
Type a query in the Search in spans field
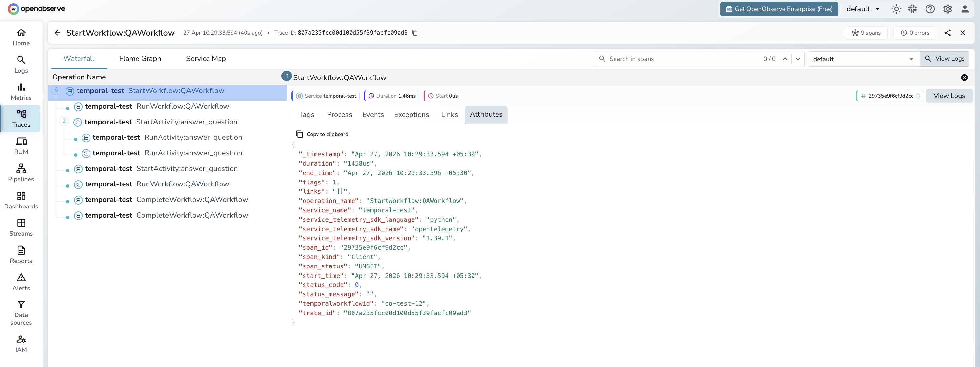coord(677,59)
